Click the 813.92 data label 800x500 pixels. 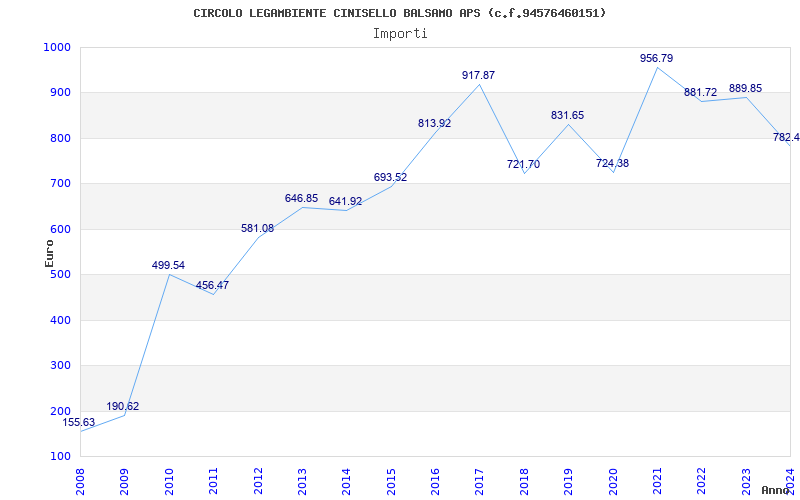[x=435, y=123]
